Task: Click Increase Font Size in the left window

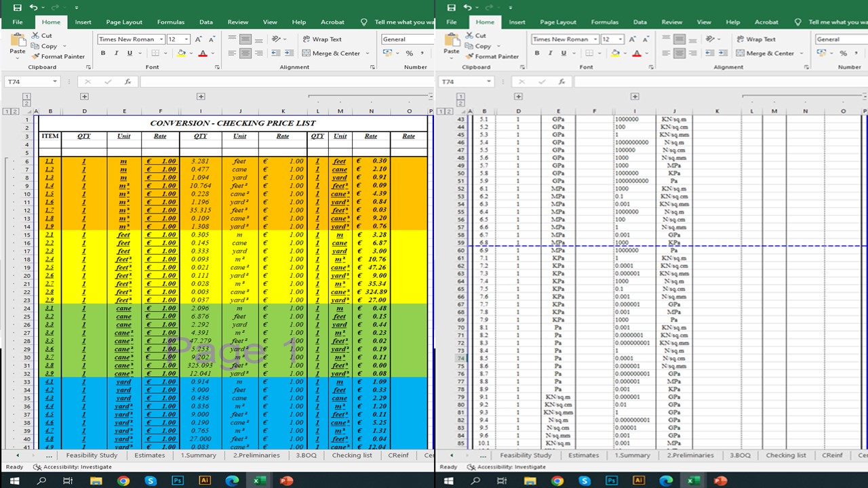Action: 199,39
